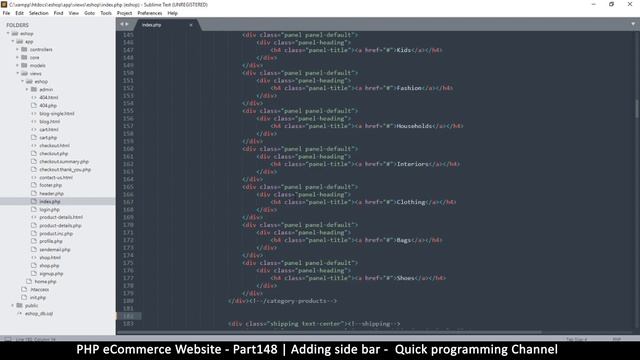The width and height of the screenshot is (640, 360).
Task: Open product-details.php in the sidebar
Action: [60, 225]
